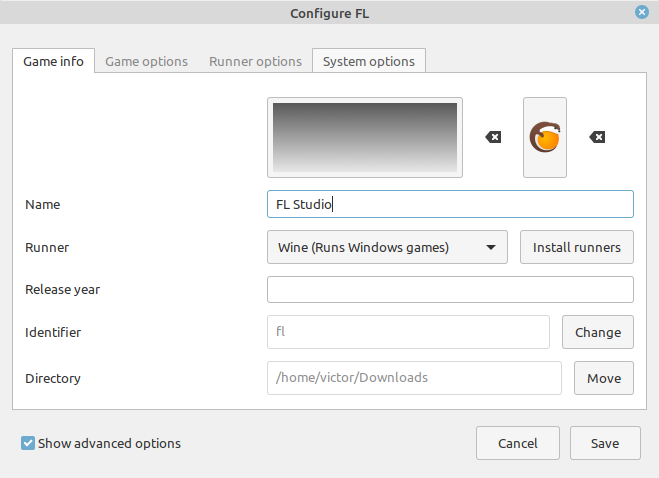Image resolution: width=659 pixels, height=478 pixels.
Task: Click the Cancel button
Action: click(518, 443)
